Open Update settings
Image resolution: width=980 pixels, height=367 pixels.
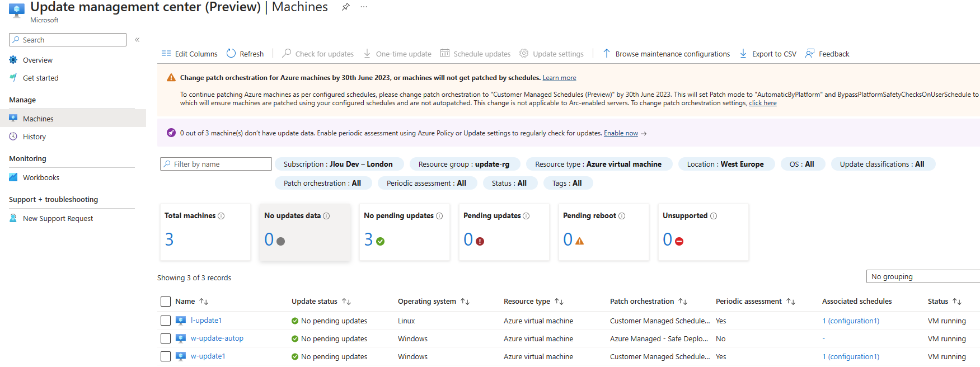click(551, 54)
